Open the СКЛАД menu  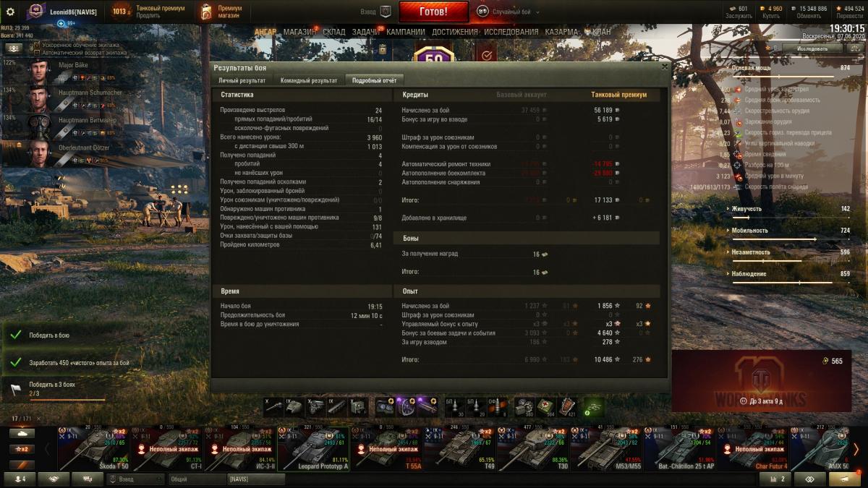[334, 32]
